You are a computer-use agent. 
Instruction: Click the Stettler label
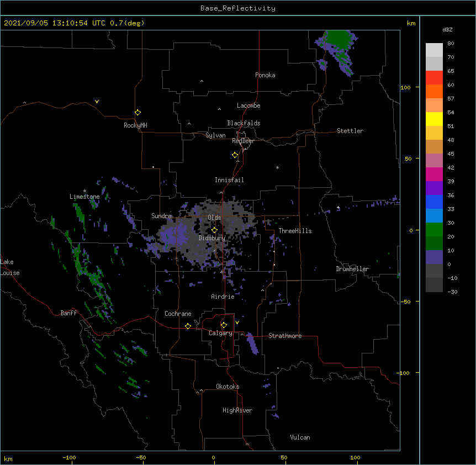tap(350, 131)
